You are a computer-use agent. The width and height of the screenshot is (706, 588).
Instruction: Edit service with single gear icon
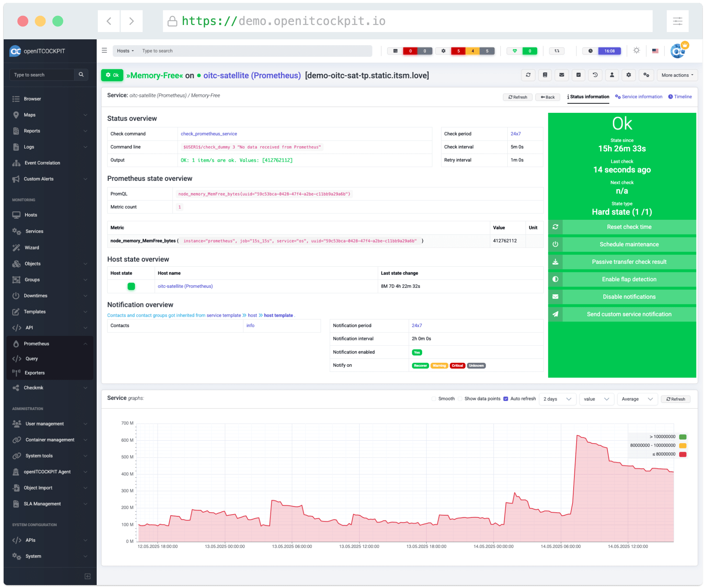pyautogui.click(x=628, y=75)
